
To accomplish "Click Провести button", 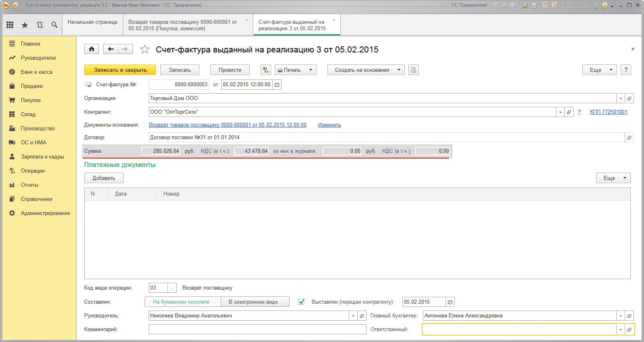I will (230, 70).
